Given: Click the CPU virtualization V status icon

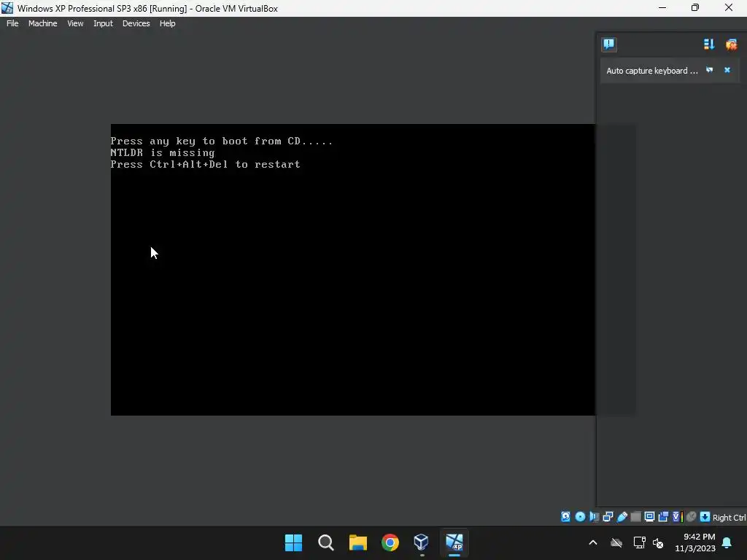Looking at the screenshot, I should [x=678, y=517].
